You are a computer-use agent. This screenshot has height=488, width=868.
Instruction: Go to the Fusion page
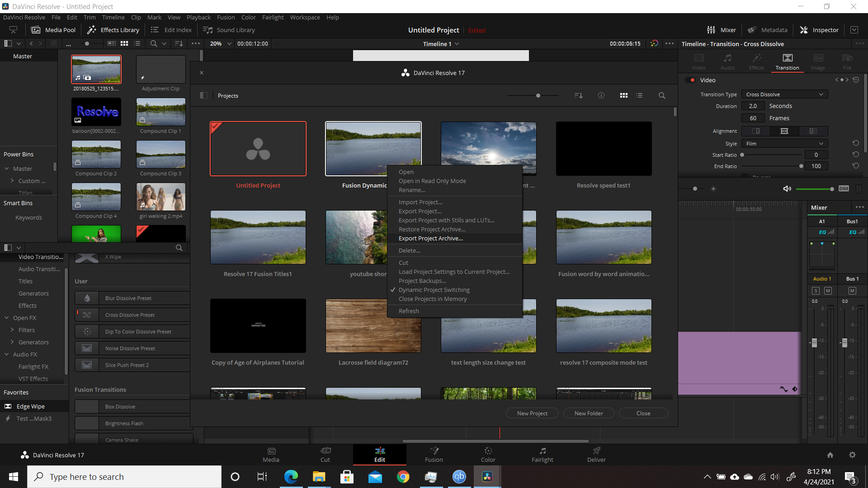click(x=434, y=455)
